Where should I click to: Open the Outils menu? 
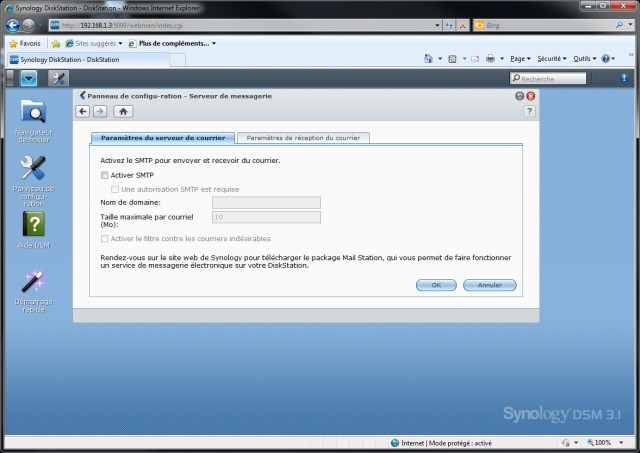pos(584,59)
